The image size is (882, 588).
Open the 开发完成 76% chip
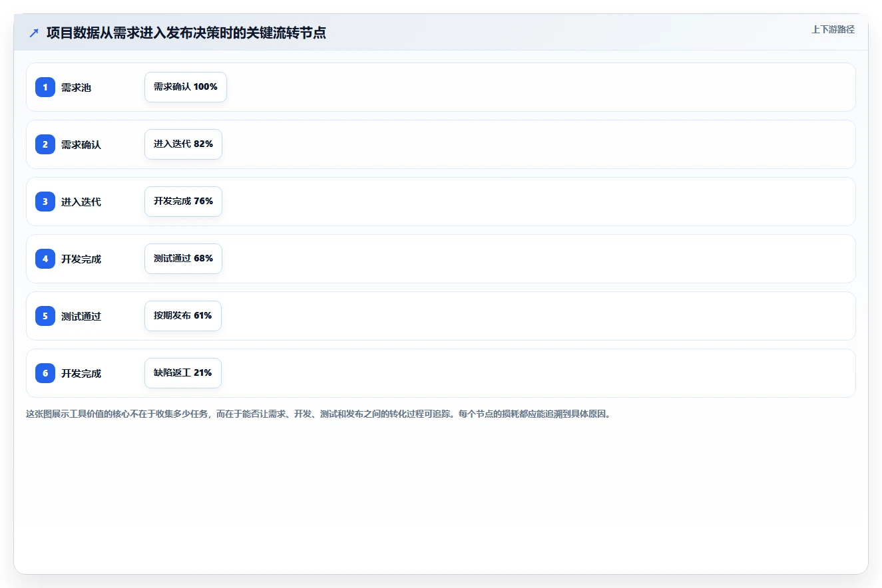point(183,202)
